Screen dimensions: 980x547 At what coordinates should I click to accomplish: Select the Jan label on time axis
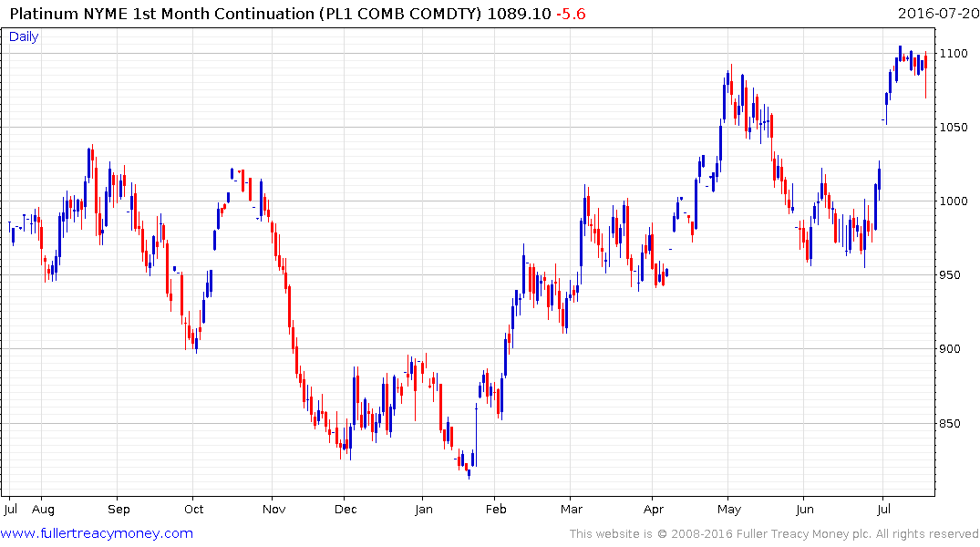[x=424, y=510]
